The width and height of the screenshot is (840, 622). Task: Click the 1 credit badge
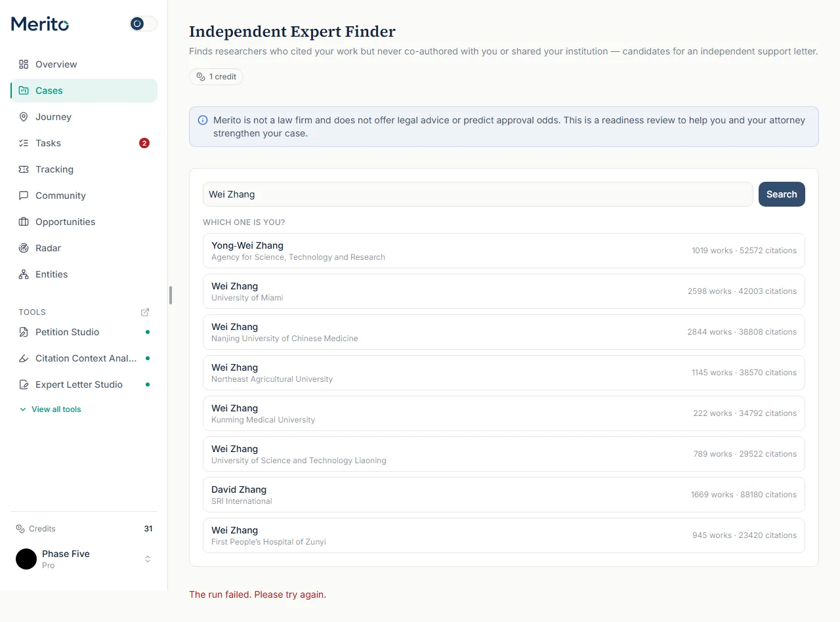pyautogui.click(x=216, y=77)
